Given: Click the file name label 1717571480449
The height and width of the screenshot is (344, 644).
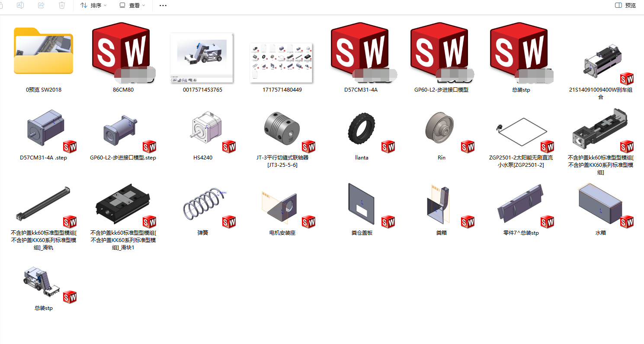Looking at the screenshot, I should 282,90.
